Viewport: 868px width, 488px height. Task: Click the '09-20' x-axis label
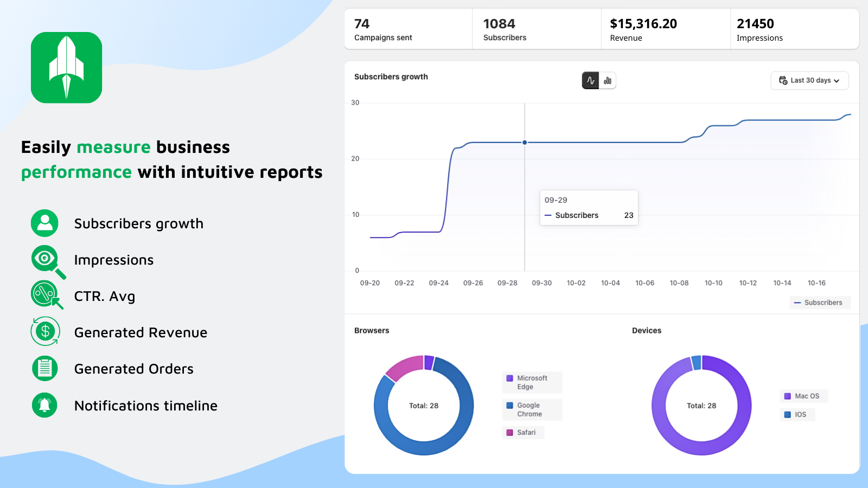370,283
